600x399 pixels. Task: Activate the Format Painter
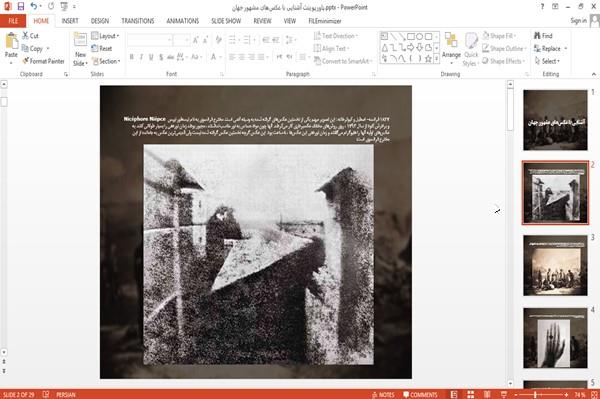(43, 61)
